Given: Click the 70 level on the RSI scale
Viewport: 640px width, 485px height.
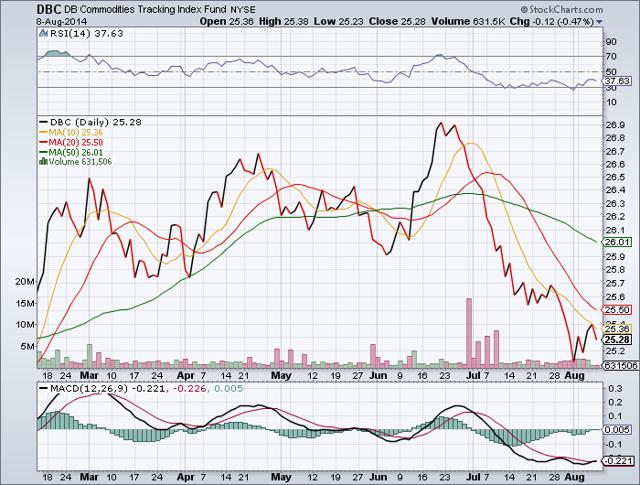Looking at the screenshot, I should pos(611,56).
